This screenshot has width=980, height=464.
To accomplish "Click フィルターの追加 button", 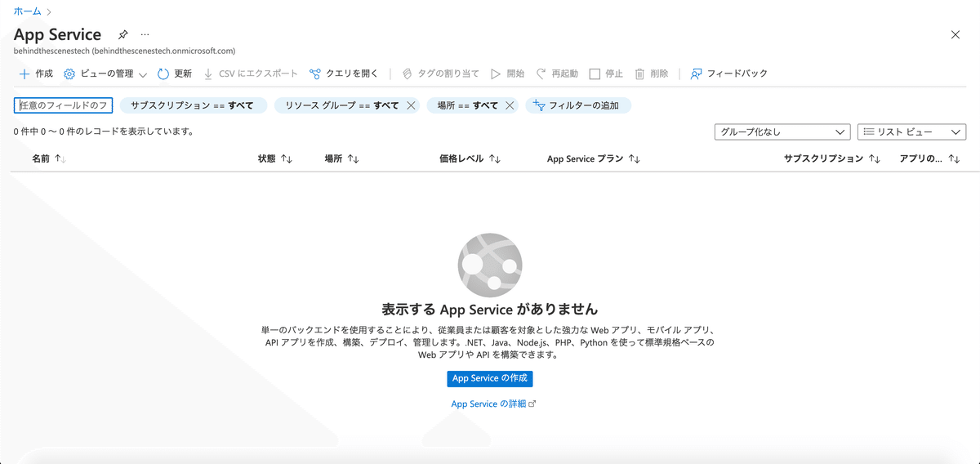I will [x=578, y=105].
